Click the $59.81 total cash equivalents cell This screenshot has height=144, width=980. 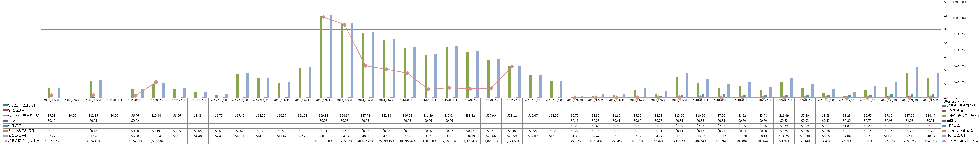click(x=323, y=115)
